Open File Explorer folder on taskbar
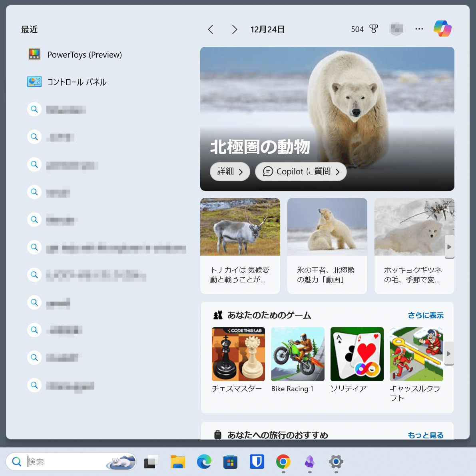The image size is (476, 476). click(x=178, y=462)
